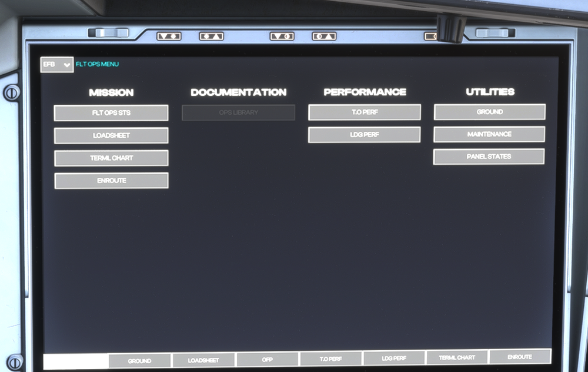Screen dimensions: 588x372
Task: Select ENROUTE in the Mission column
Action: [x=111, y=181]
